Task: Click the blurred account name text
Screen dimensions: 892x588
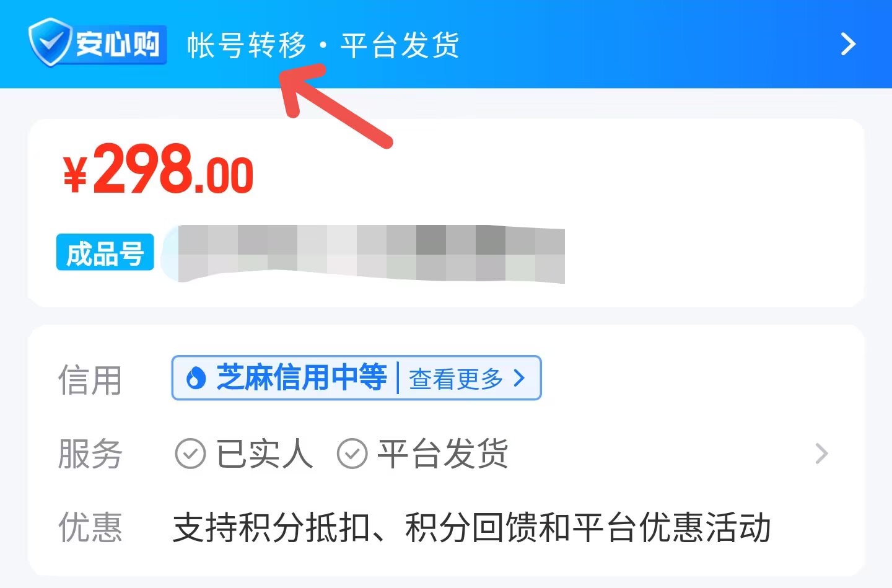Action: [x=370, y=254]
